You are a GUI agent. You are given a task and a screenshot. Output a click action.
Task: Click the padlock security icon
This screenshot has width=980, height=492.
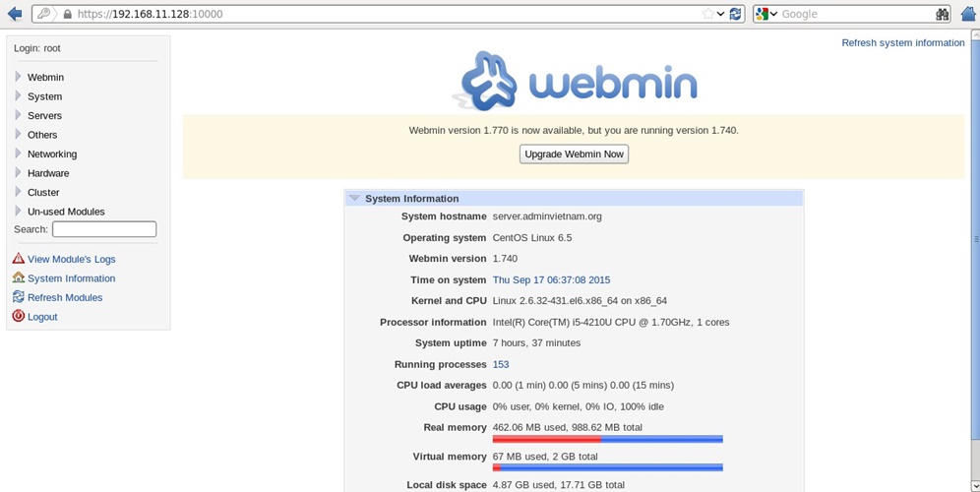(x=68, y=14)
